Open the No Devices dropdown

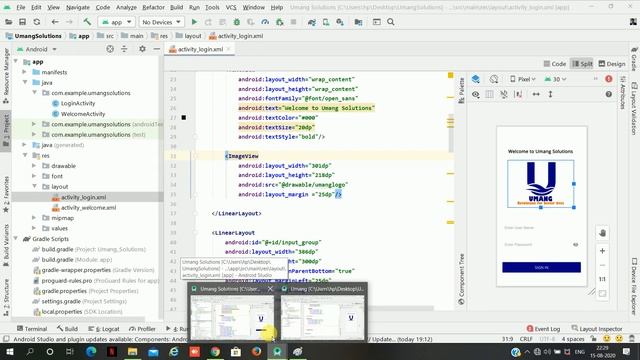click(x=162, y=22)
